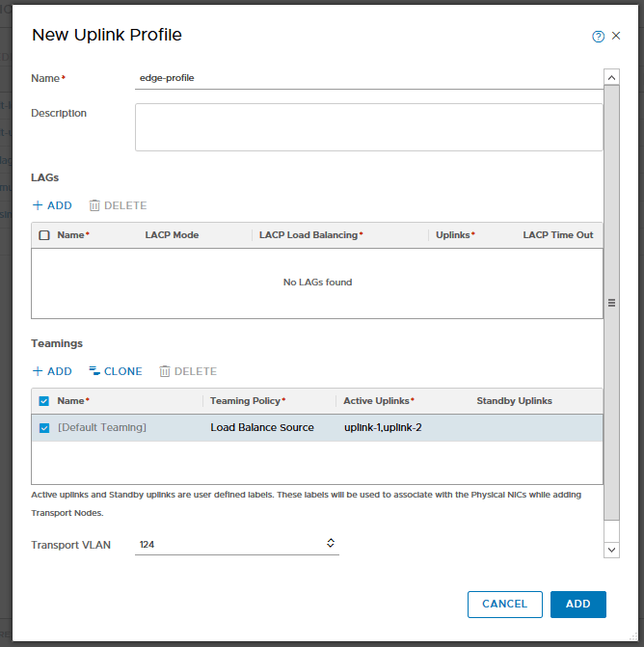Image resolution: width=644 pixels, height=647 pixels.
Task: Add a new Teaming entry
Action: pyautogui.click(x=52, y=371)
